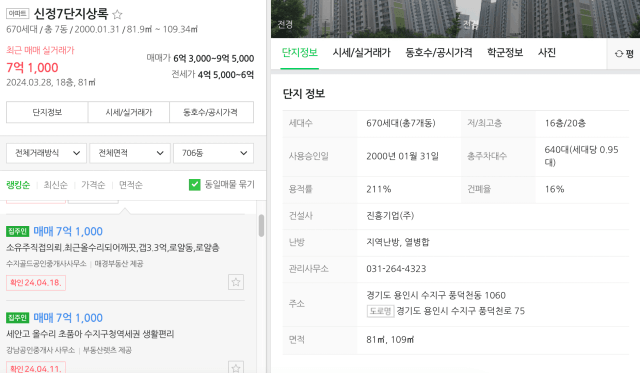Screen dimensions: 640x373
Task: Click the 건설사 value 진흥기업(주)
Action: [390, 215]
